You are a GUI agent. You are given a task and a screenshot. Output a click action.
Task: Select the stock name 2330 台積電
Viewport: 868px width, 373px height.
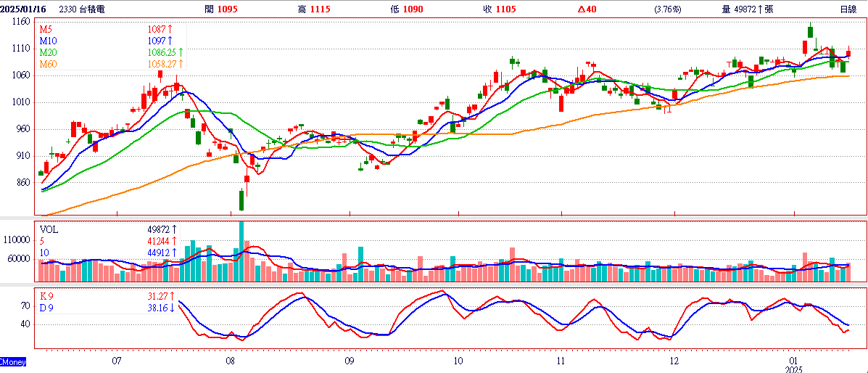tap(82, 9)
